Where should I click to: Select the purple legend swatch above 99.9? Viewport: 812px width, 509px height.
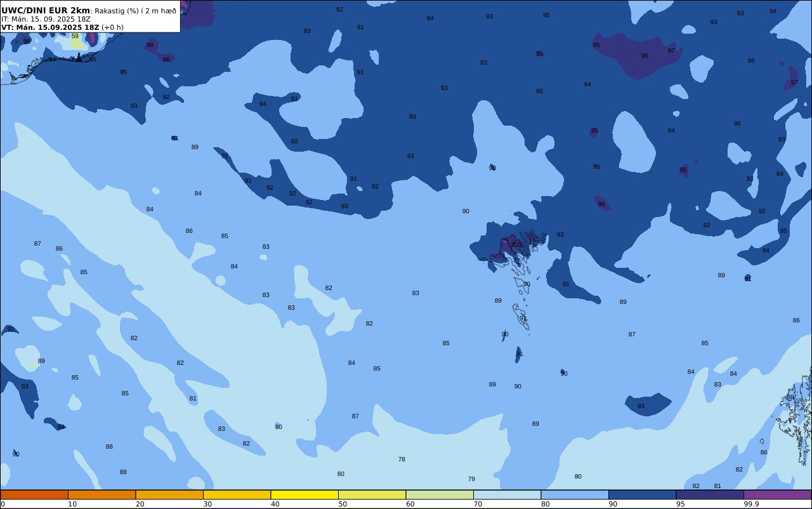tap(777, 494)
